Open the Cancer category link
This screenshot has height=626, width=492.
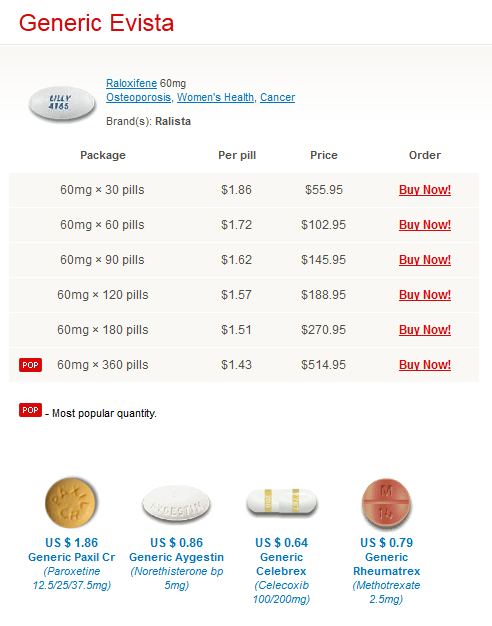tap(278, 97)
